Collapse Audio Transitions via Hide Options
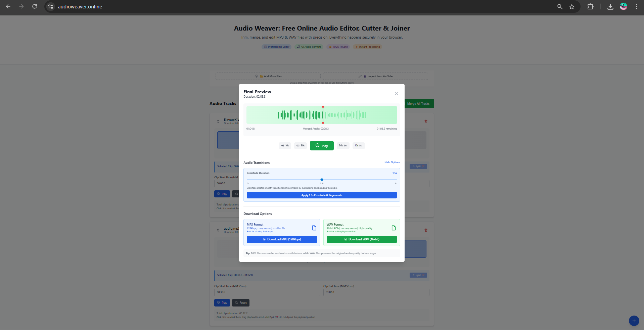 pos(392,162)
